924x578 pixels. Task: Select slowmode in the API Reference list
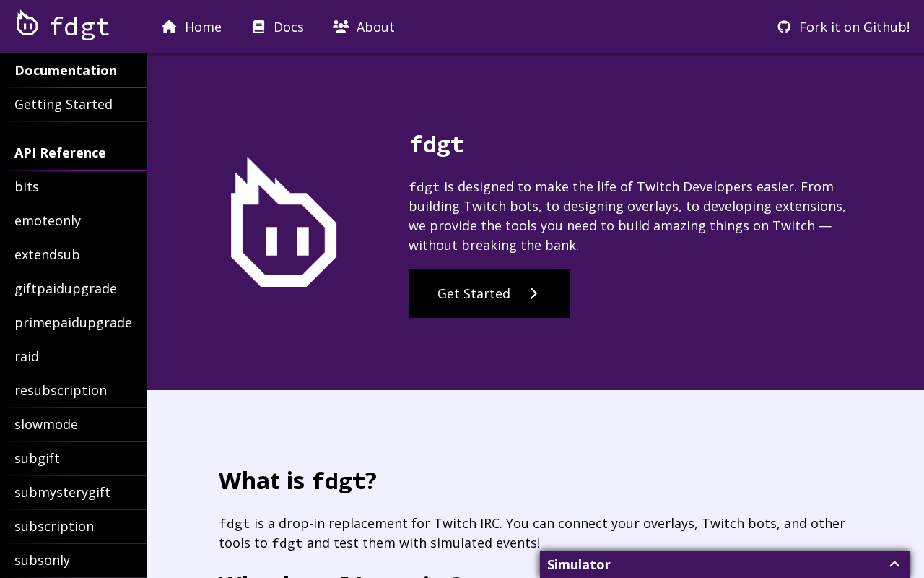[46, 424]
